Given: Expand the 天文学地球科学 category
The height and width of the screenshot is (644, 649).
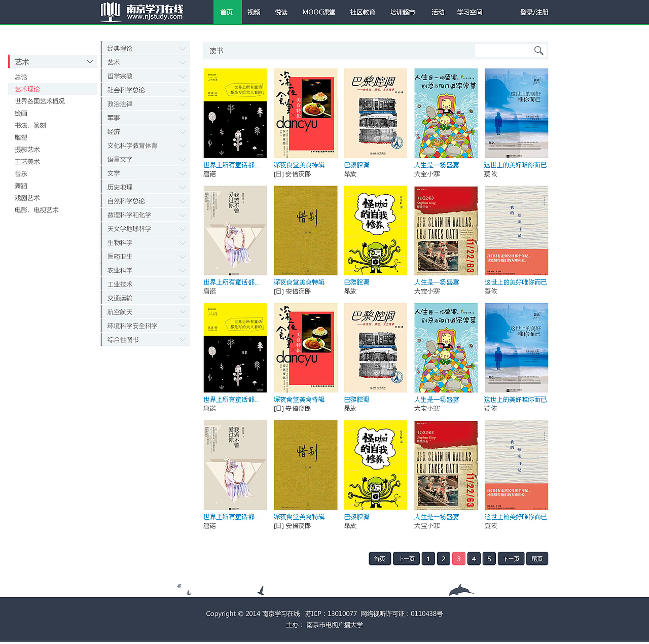Looking at the screenshot, I should (182, 229).
